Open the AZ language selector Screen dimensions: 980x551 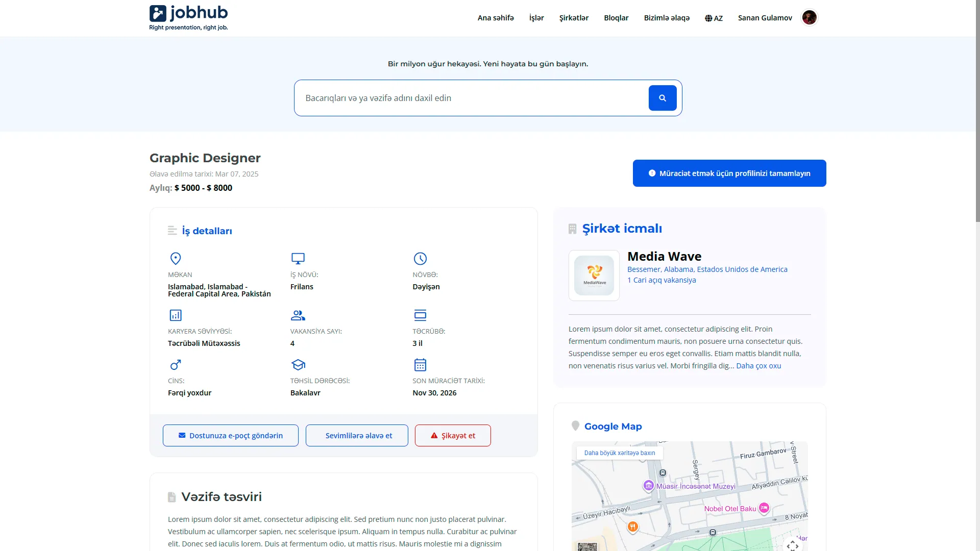pos(714,18)
